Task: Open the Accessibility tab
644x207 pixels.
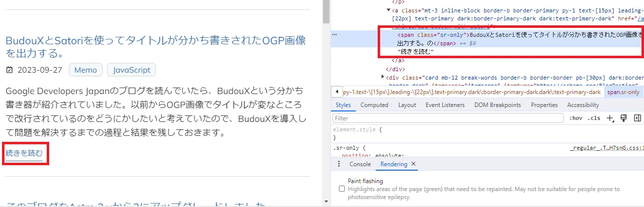Action: click(x=583, y=105)
